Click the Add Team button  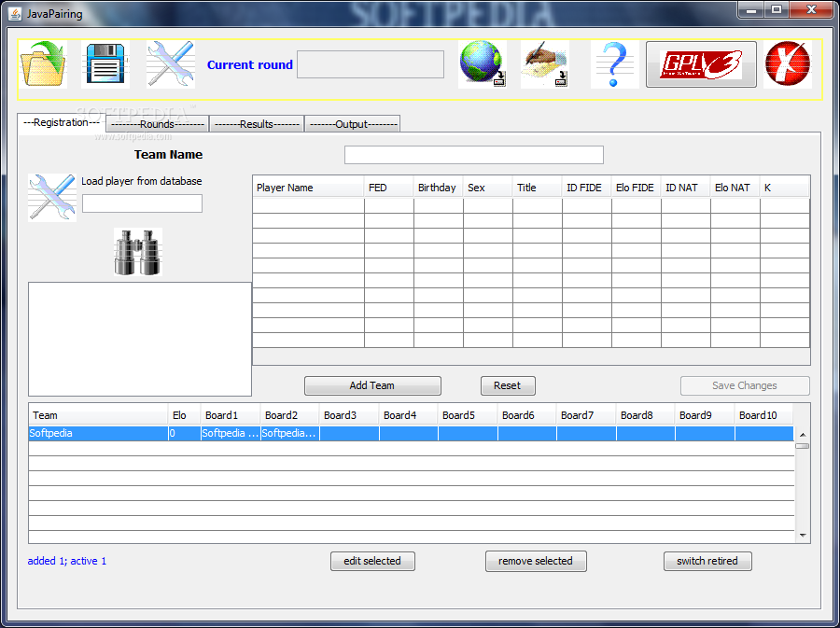372,385
